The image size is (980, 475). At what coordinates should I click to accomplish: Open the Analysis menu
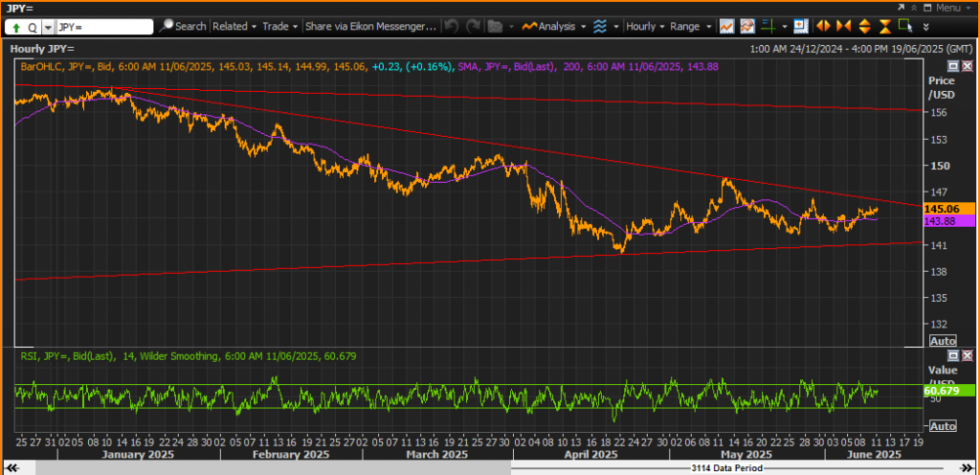coord(554,26)
